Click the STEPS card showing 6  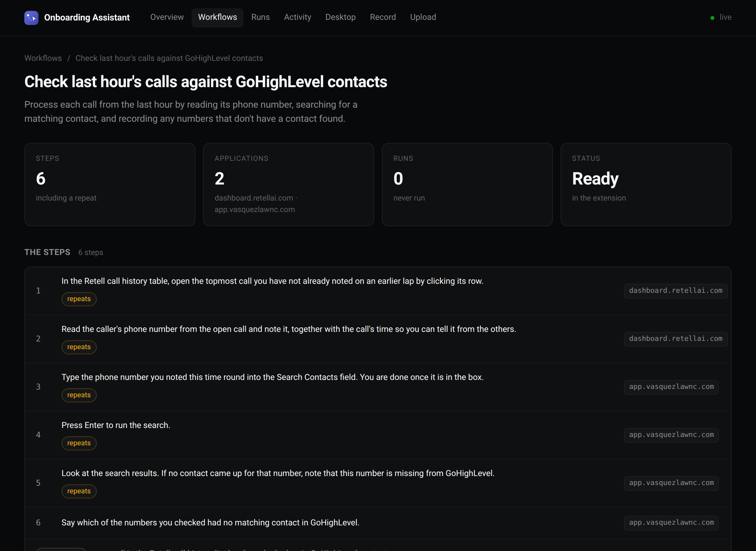[110, 185]
